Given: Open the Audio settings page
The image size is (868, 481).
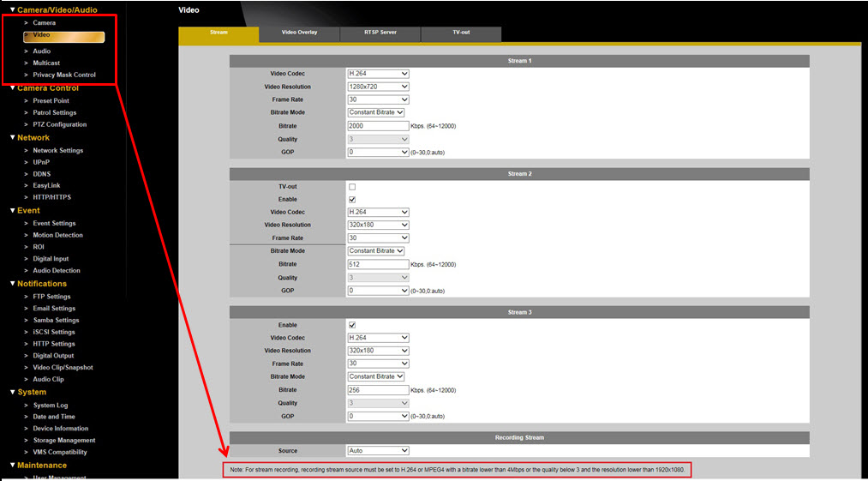Looking at the screenshot, I should click(41, 51).
